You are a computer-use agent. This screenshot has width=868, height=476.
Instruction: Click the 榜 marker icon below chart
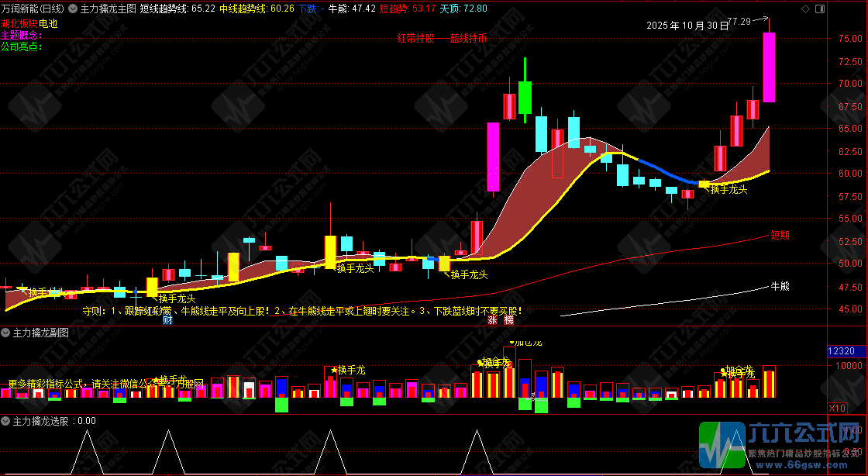click(x=508, y=319)
